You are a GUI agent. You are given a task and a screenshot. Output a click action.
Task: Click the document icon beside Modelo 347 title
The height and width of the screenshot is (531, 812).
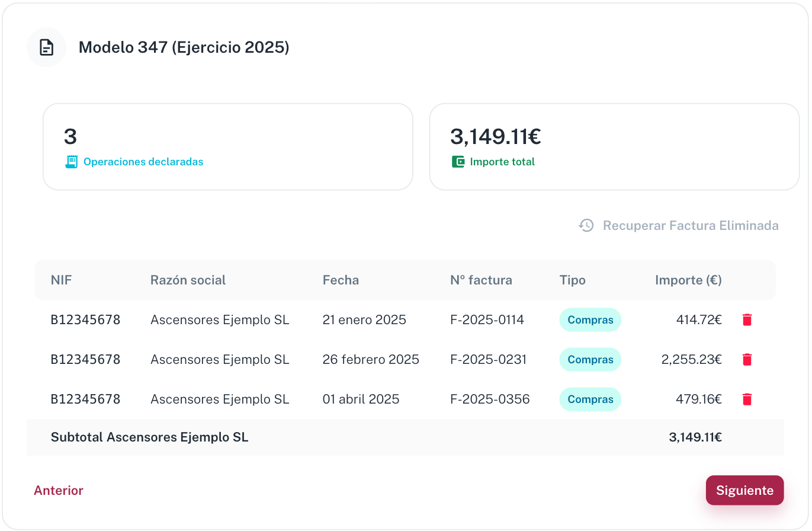point(46,47)
